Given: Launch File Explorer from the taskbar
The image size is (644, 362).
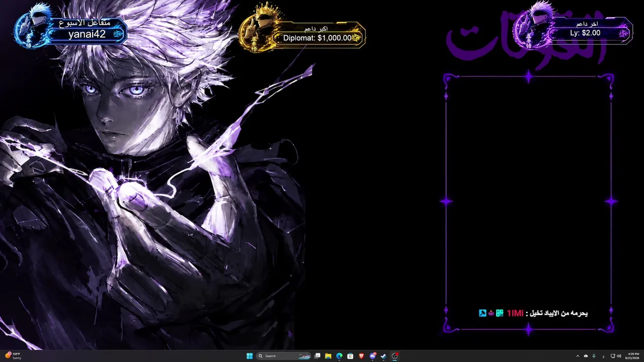Looking at the screenshot, I should point(328,356).
